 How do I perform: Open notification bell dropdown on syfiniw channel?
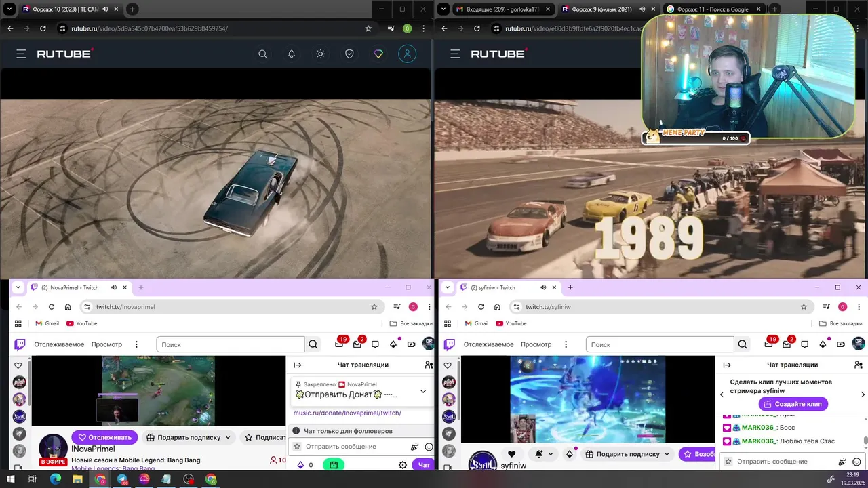(543, 454)
